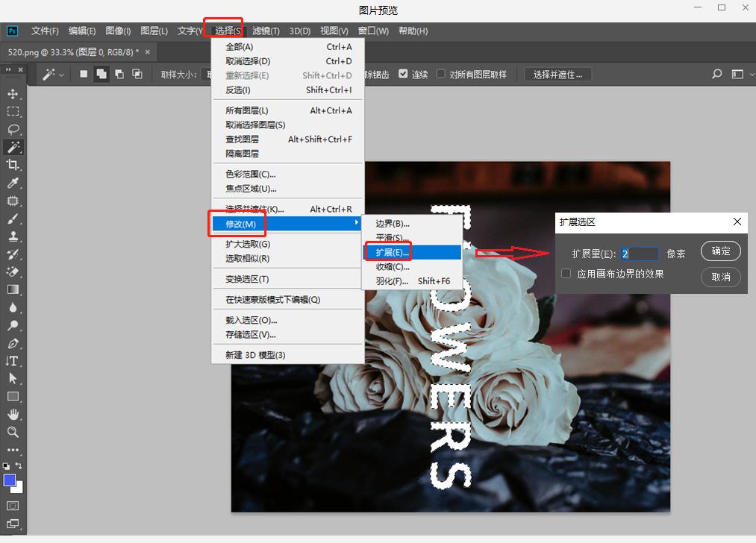The height and width of the screenshot is (543, 756).
Task: Select the Lasso tool
Action: 13,129
